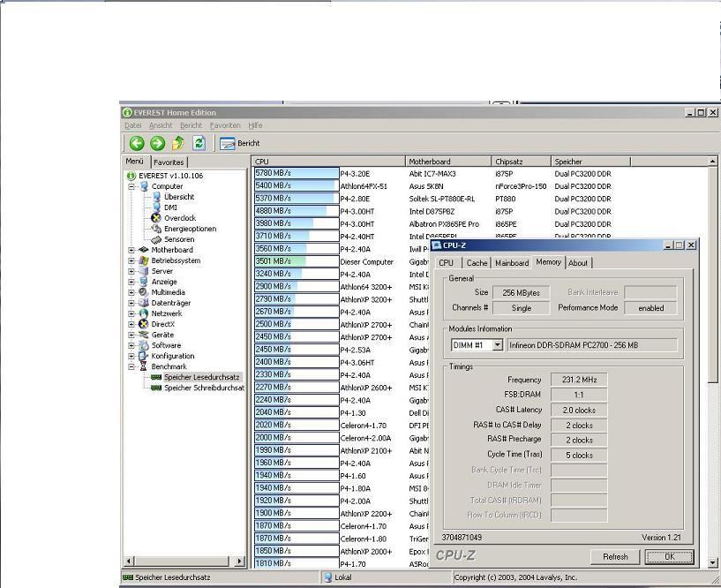Expand the Server tree node
This screenshot has width=721, height=588.
click(x=131, y=271)
